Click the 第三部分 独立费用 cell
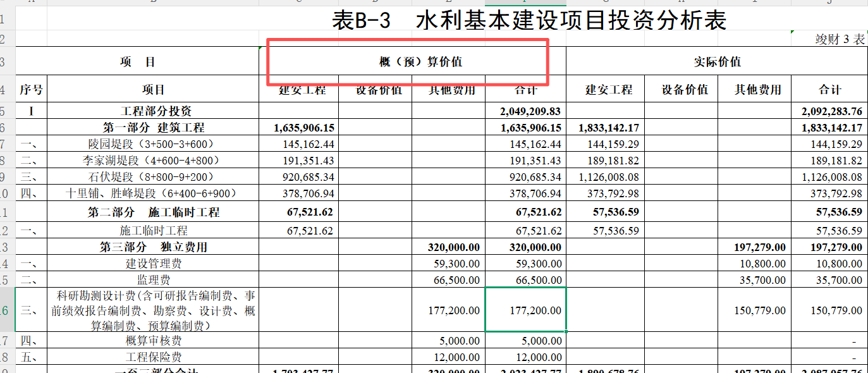This screenshot has height=373, width=868. point(152,247)
